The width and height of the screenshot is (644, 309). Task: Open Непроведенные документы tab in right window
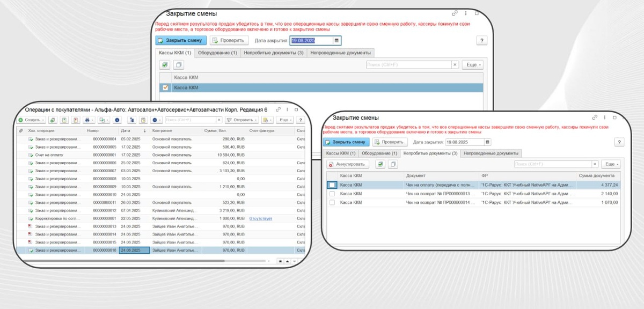tap(491, 153)
